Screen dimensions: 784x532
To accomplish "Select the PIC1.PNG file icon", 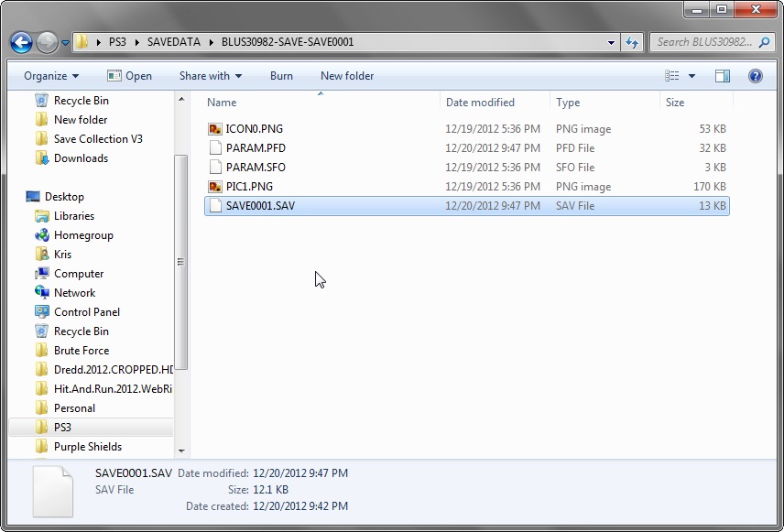I will pos(215,187).
